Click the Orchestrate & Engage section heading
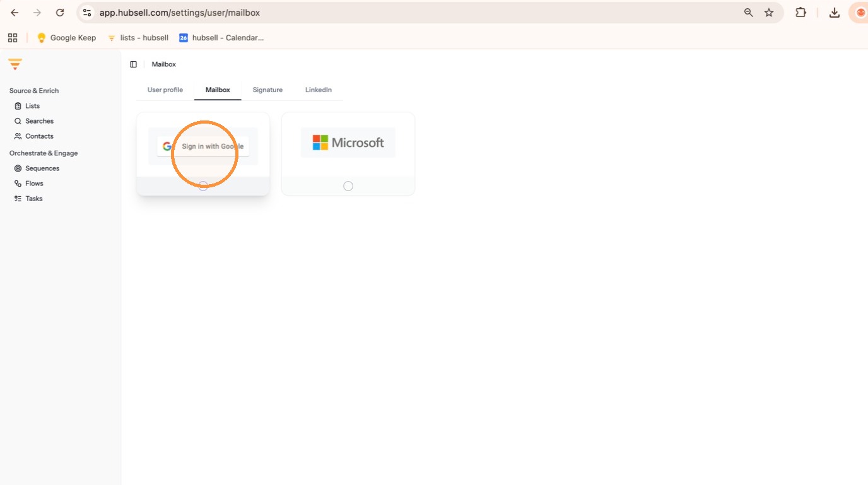The image size is (868, 485). [44, 153]
